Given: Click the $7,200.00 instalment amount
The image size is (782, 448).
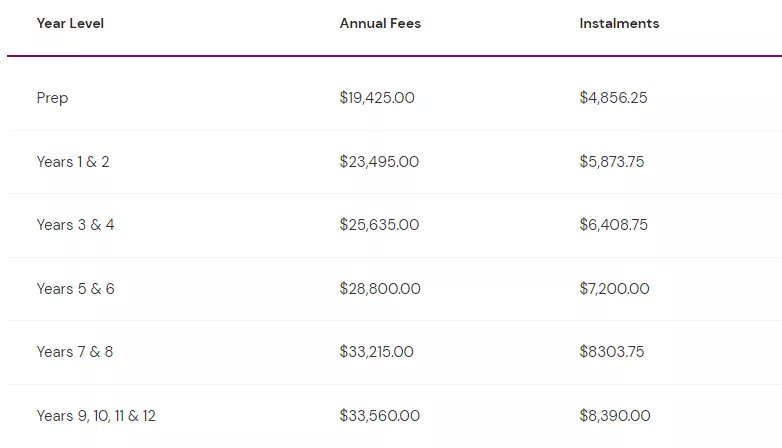Looking at the screenshot, I should 614,288.
